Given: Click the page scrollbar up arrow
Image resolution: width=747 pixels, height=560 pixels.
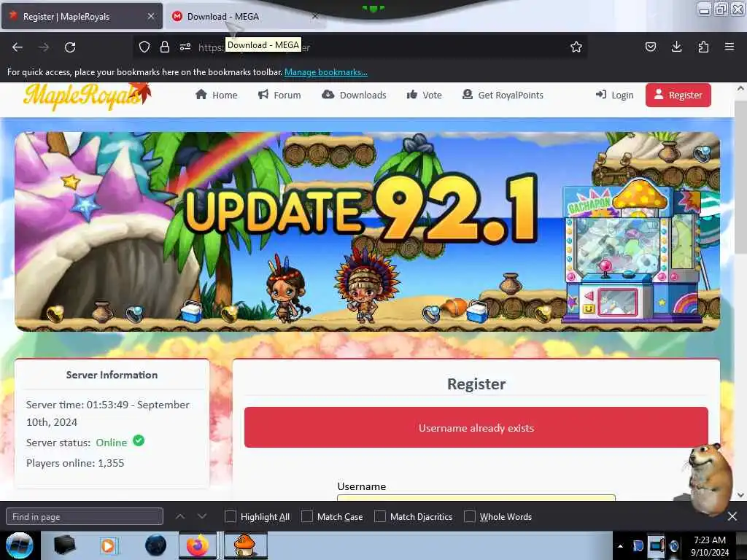Looking at the screenshot, I should (x=740, y=88).
